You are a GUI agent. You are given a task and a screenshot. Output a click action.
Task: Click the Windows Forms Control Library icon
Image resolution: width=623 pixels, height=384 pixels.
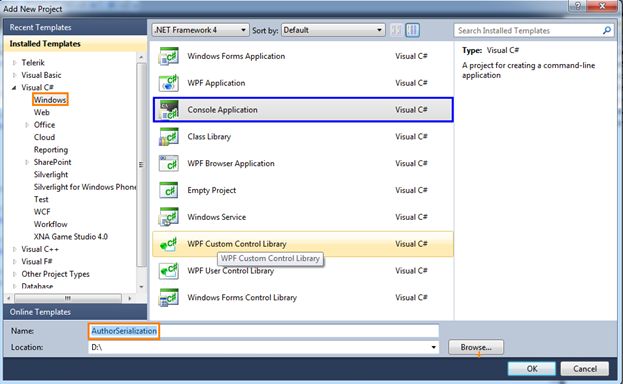point(169,297)
